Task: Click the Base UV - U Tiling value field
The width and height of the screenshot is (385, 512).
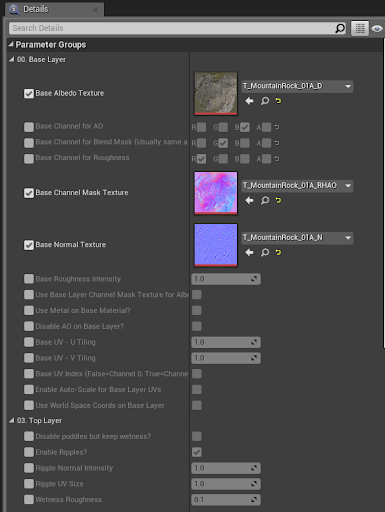Action: 226,342
